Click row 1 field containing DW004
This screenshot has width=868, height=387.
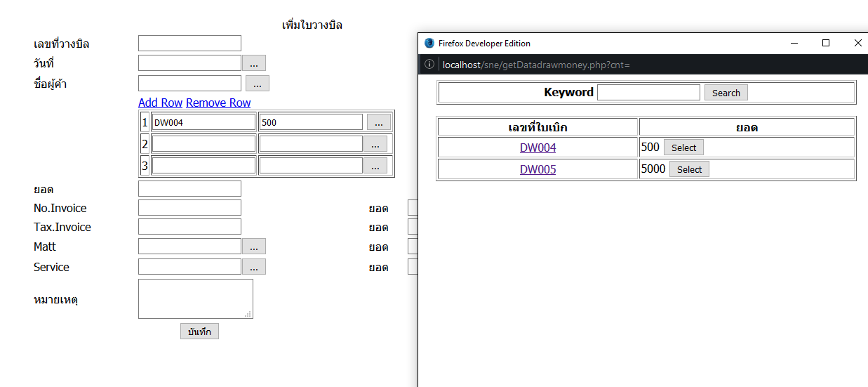tap(203, 122)
